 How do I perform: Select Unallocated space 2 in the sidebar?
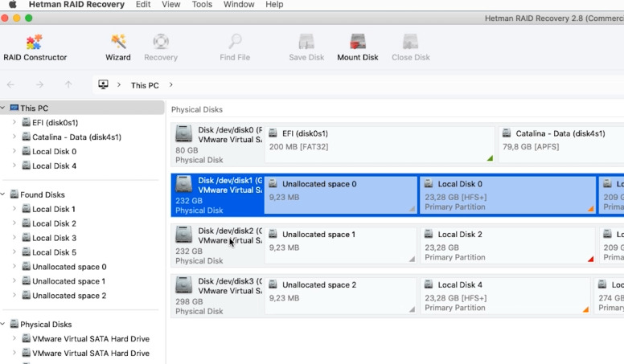click(x=69, y=296)
